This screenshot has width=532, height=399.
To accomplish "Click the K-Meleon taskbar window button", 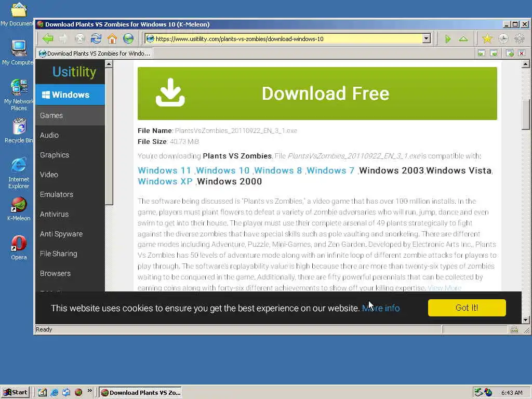I will pos(141,393).
